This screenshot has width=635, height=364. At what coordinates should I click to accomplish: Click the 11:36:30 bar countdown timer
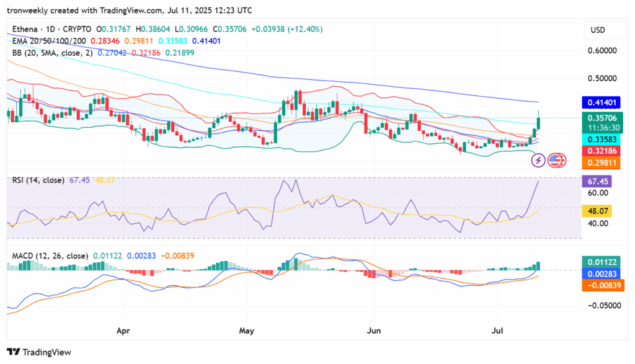coord(602,128)
